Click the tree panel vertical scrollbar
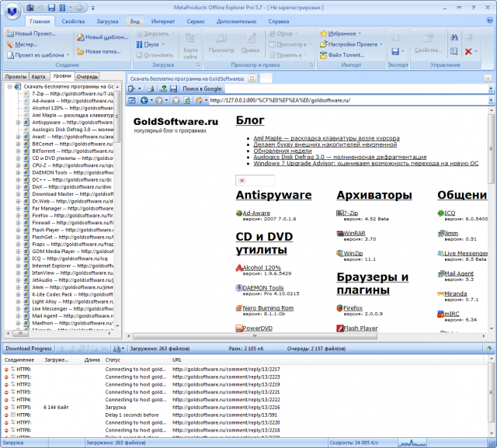The width and height of the screenshot is (497, 448). point(117,117)
